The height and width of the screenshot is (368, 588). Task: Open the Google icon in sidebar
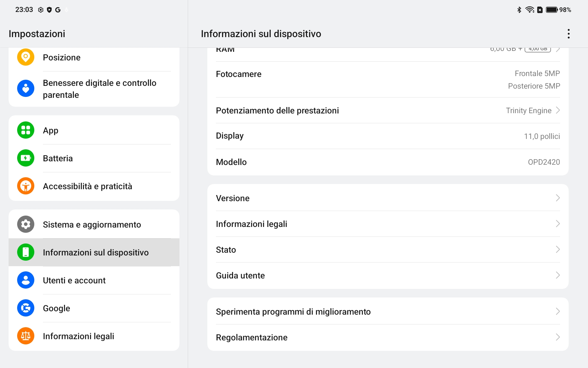coord(26,308)
